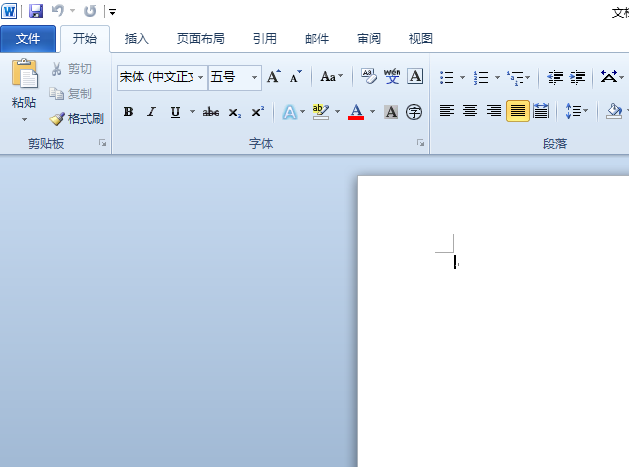Click the highlighted justify alignment icon
Screen dimensions: 629x467
517,111
